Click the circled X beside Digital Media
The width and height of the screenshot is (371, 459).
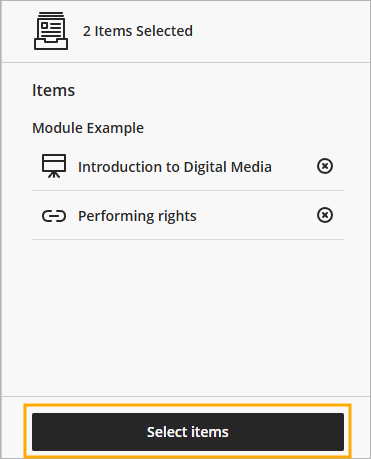[325, 166]
